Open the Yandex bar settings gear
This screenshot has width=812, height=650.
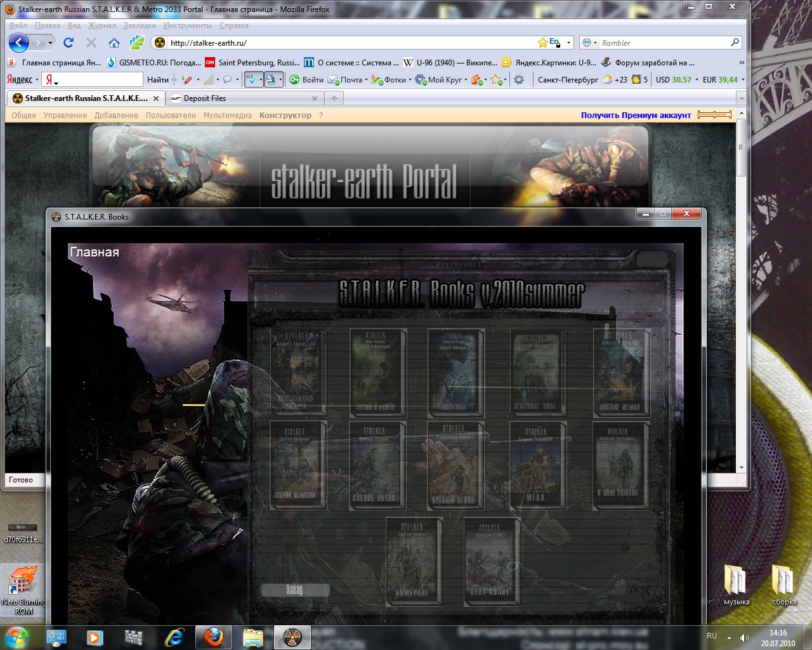coord(519,80)
